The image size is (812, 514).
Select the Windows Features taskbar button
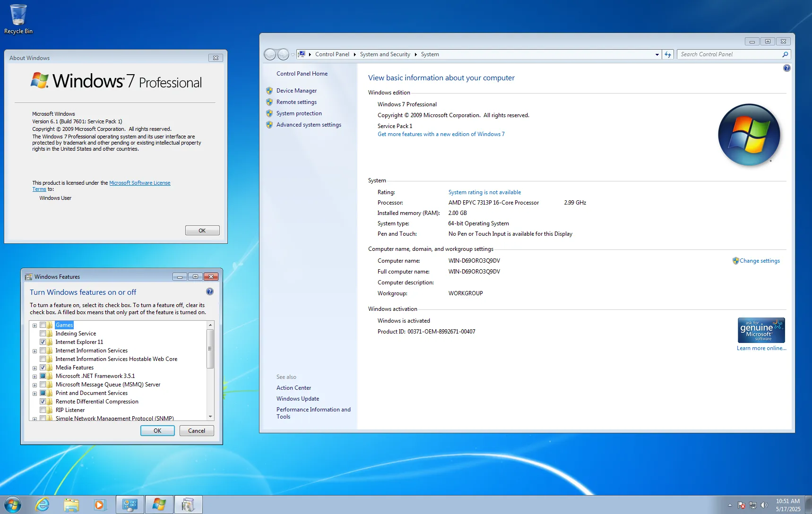click(189, 505)
